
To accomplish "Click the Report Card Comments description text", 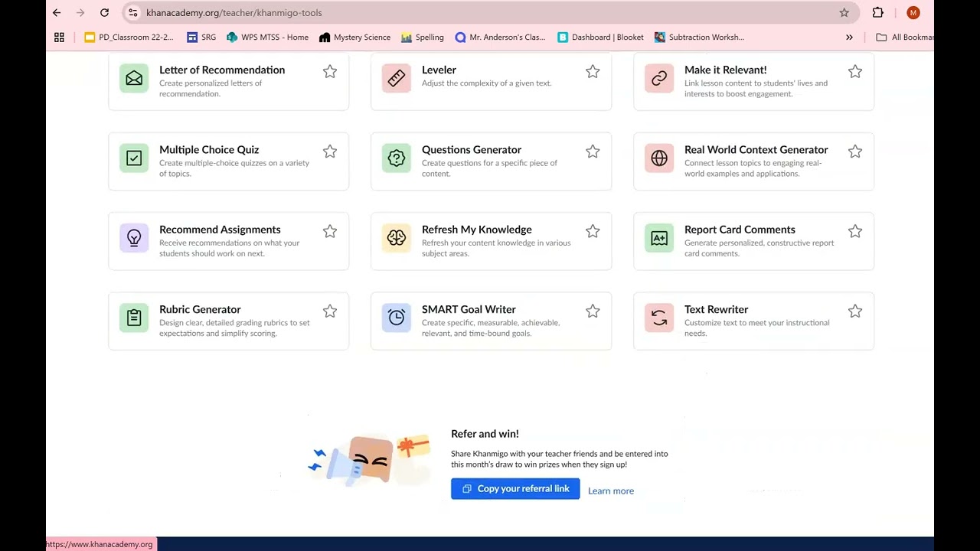I will coord(759,248).
